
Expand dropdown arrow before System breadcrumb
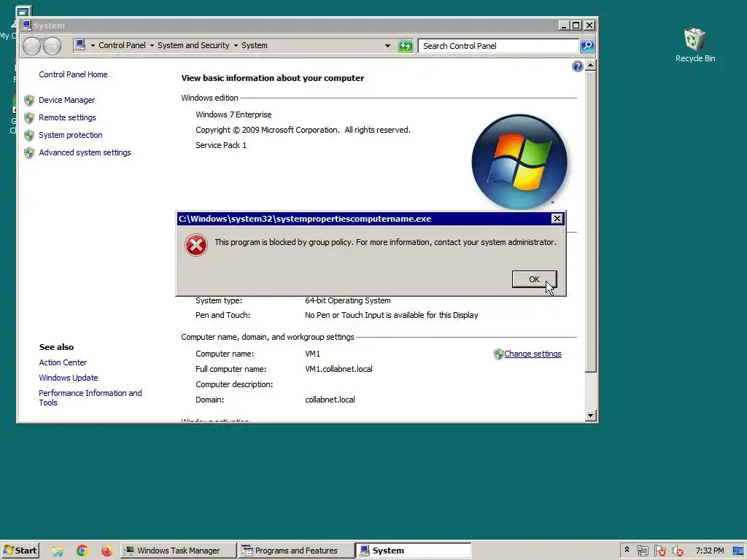click(x=236, y=46)
